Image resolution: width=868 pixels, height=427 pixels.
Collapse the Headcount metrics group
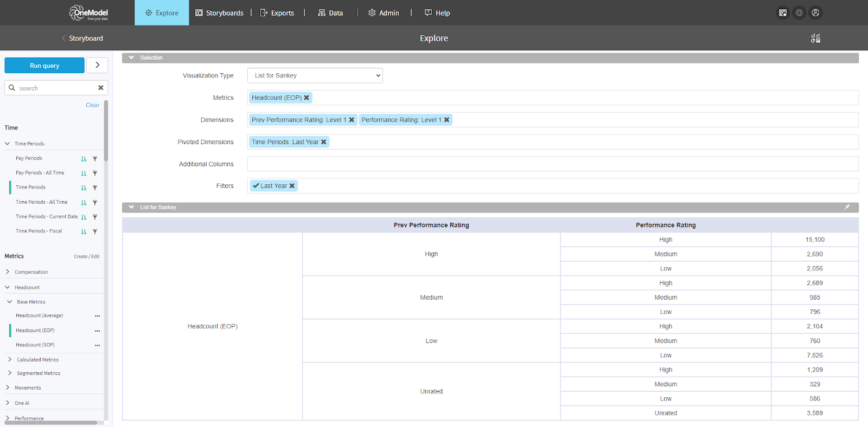[x=8, y=287]
